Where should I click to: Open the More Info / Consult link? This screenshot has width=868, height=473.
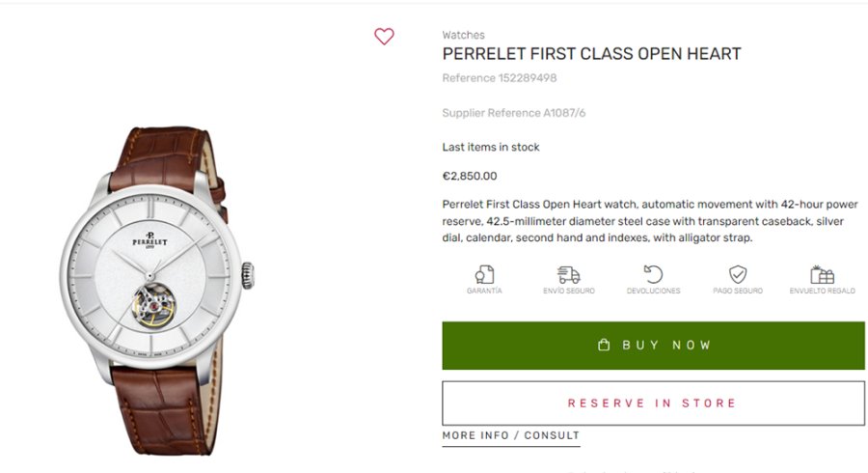pos(510,435)
